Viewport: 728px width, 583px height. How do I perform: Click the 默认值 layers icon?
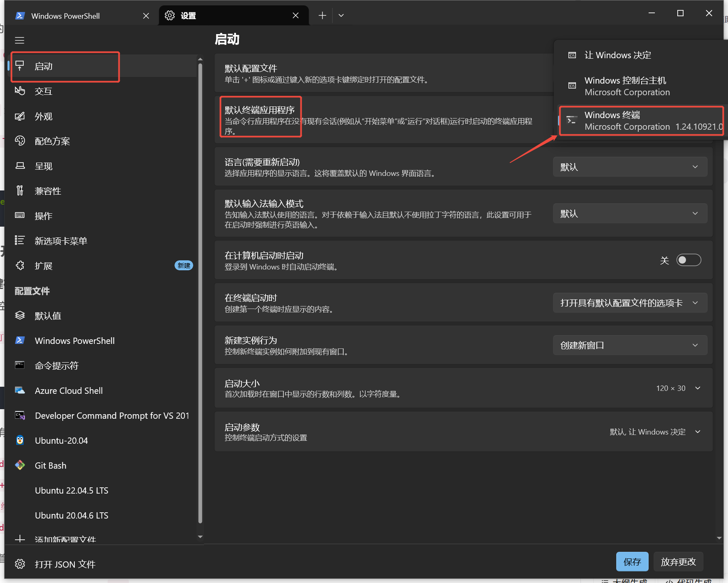(20, 316)
